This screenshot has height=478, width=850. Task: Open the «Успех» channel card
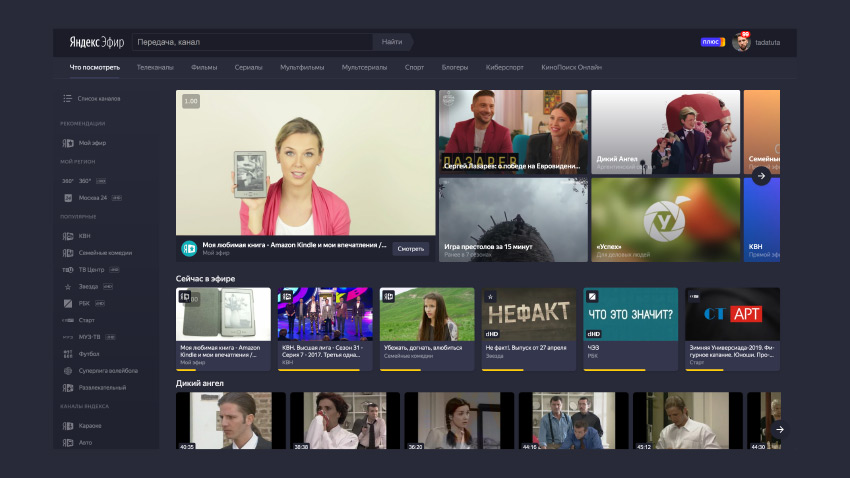pos(665,220)
